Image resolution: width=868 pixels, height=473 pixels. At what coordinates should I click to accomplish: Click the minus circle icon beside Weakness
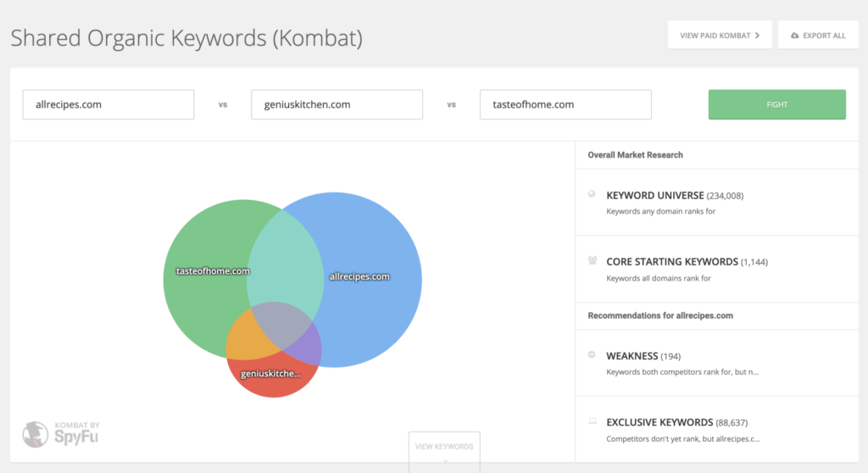click(x=592, y=354)
